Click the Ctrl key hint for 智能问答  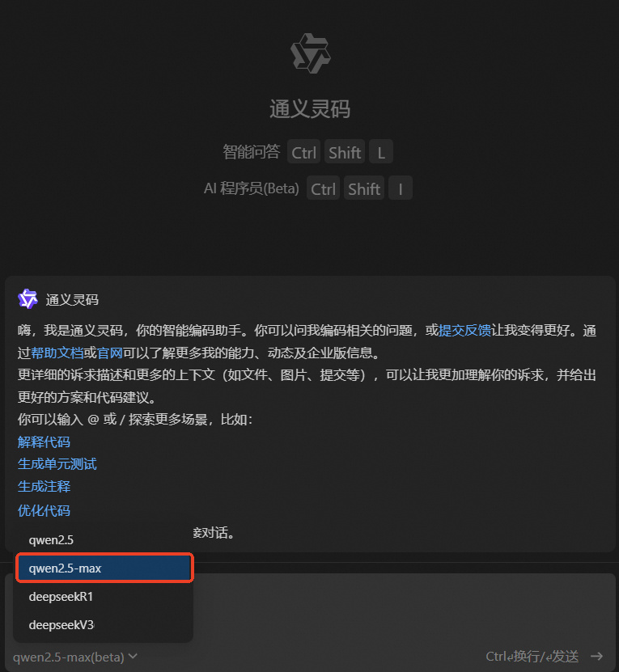[x=303, y=152]
